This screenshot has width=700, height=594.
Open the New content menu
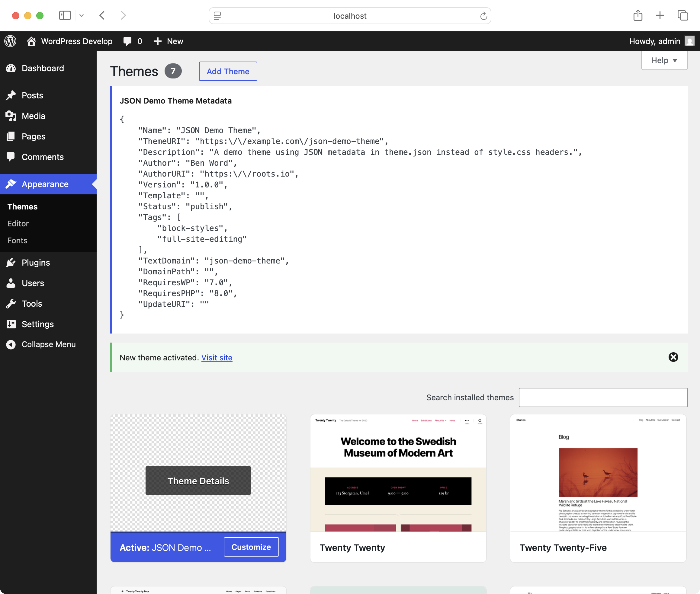click(169, 41)
